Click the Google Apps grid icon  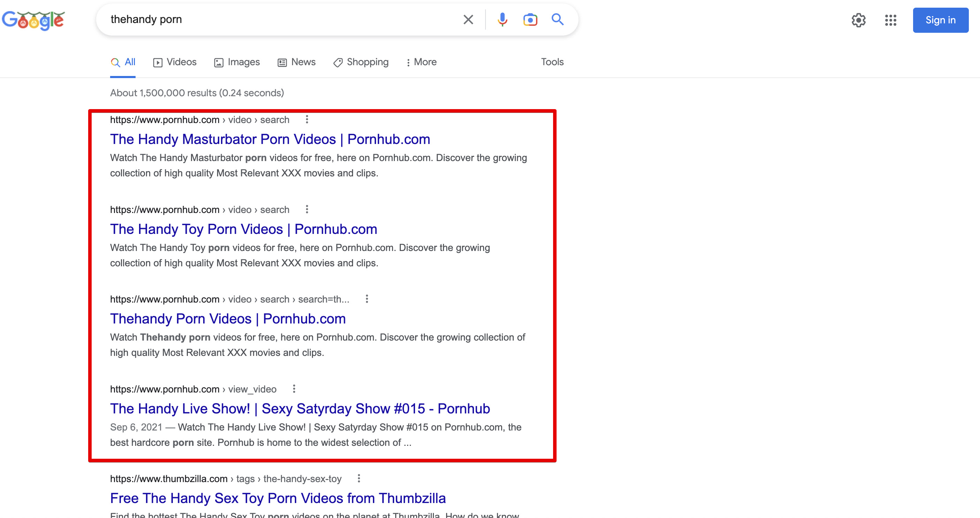(x=890, y=20)
